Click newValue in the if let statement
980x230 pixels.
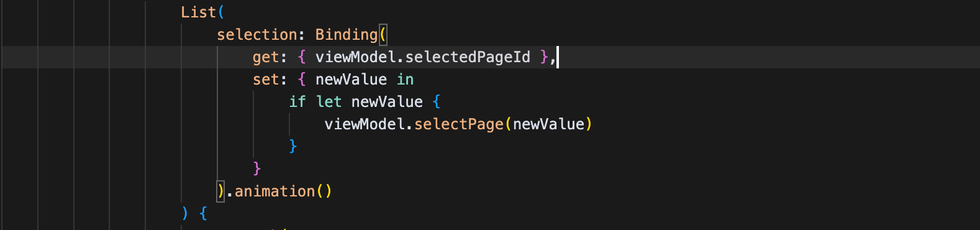click(387, 102)
